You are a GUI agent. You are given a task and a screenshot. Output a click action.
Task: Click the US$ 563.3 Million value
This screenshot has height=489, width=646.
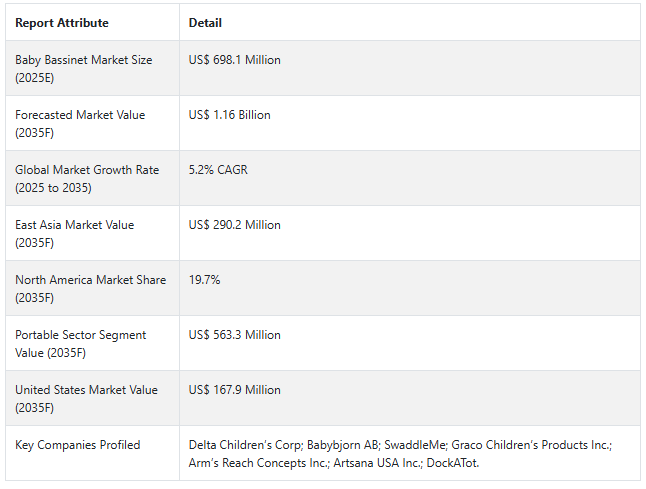point(234,335)
